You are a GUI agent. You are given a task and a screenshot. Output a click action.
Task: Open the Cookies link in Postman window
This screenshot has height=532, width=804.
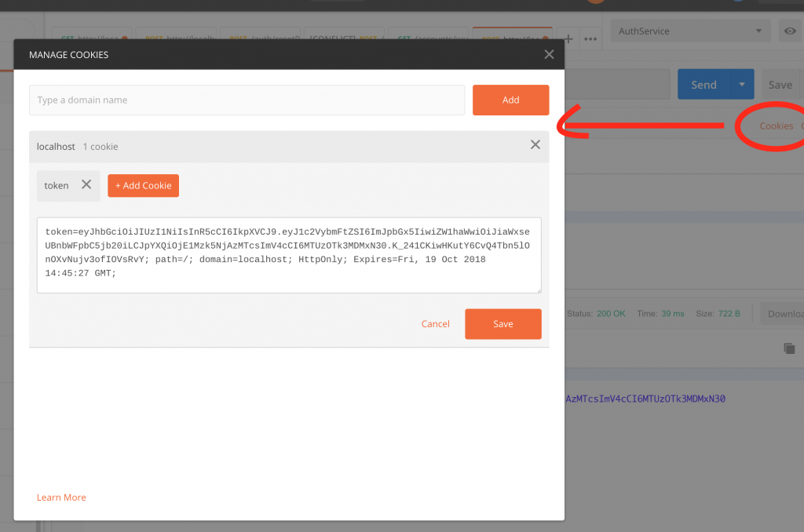(777, 126)
